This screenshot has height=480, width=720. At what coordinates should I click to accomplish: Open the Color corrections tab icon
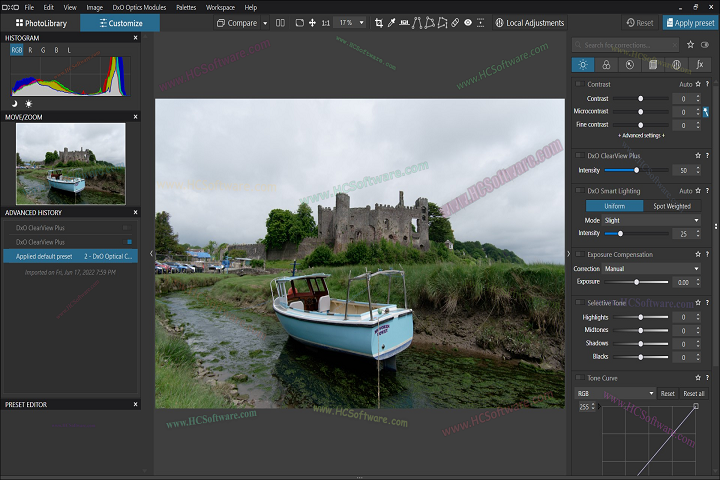point(606,65)
